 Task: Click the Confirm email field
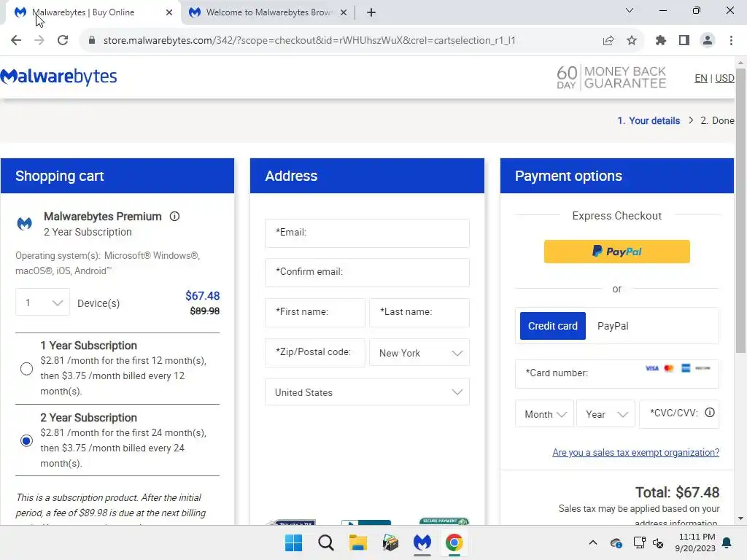pos(367,273)
